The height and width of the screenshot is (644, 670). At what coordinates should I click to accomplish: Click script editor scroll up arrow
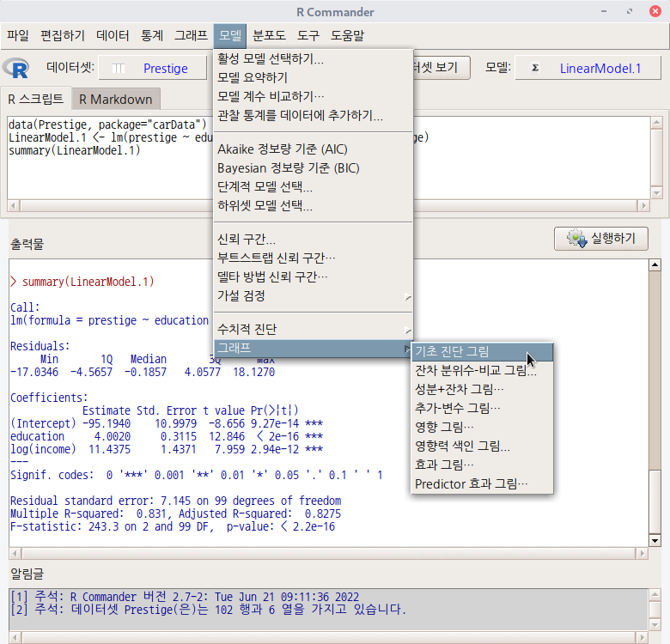657,123
